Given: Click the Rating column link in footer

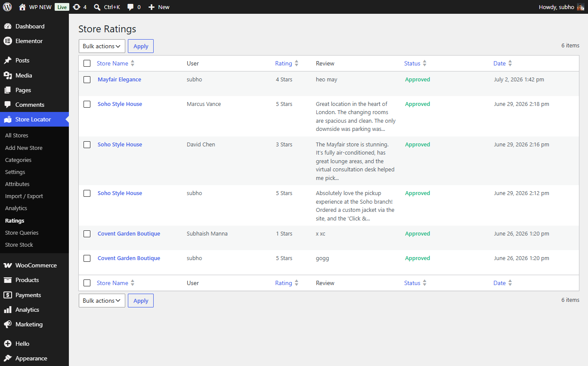Looking at the screenshot, I should click(284, 283).
